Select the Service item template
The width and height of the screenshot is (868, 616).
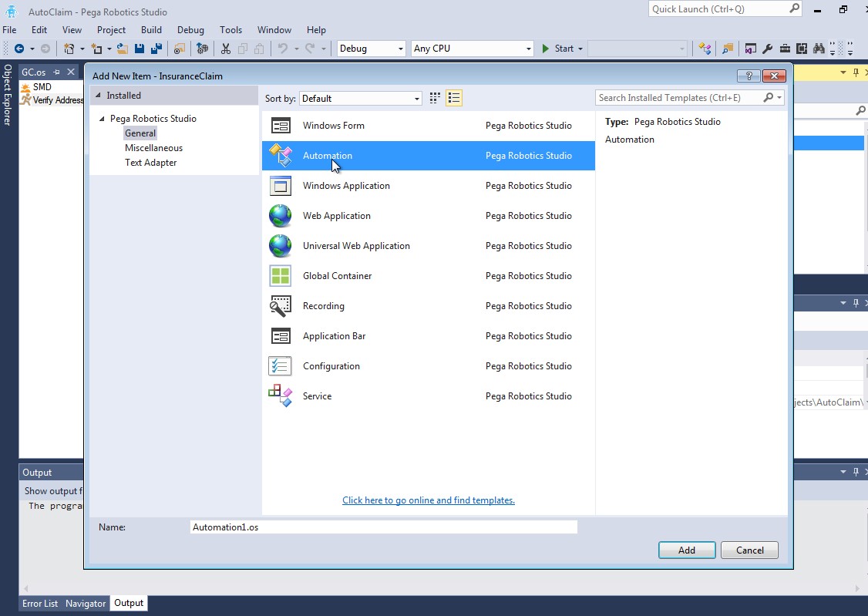pyautogui.click(x=317, y=396)
